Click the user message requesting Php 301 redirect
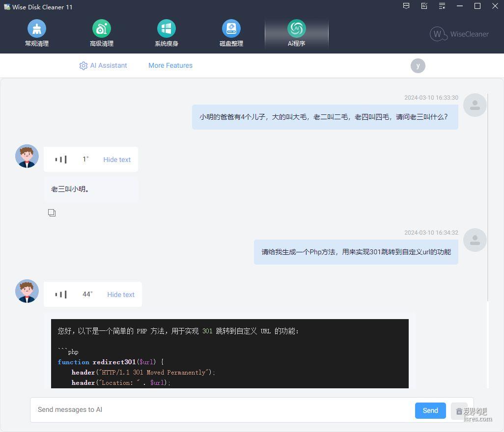504x432 pixels. tap(356, 252)
